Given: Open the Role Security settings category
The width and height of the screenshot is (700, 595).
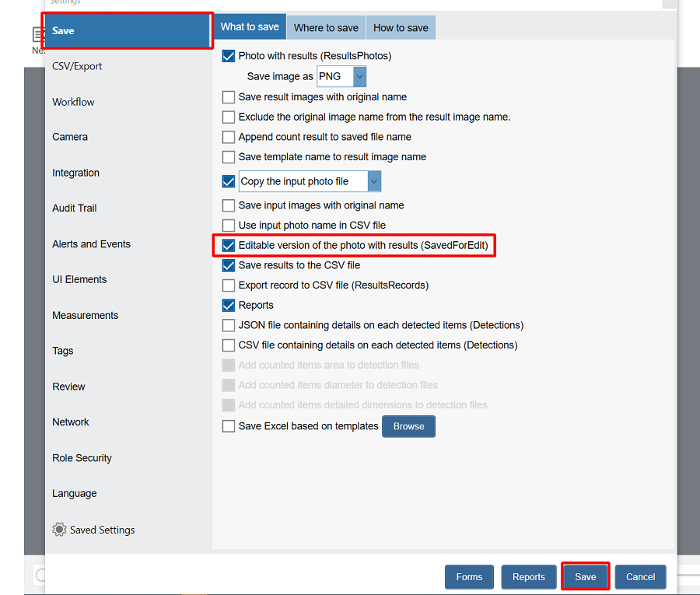Looking at the screenshot, I should pos(82,458).
